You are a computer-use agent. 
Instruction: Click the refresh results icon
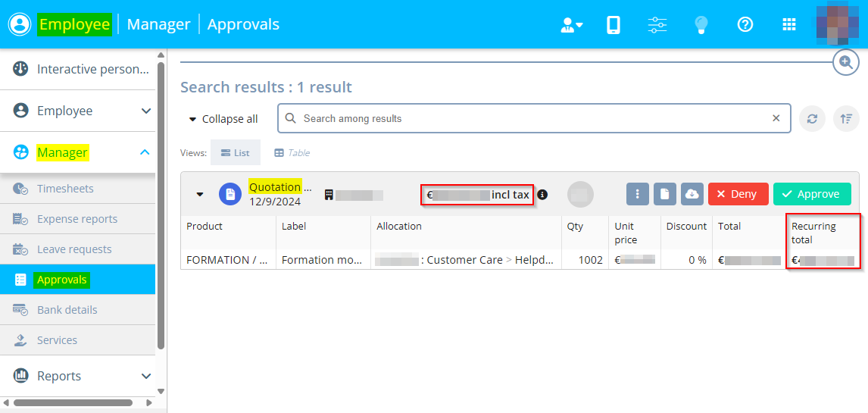click(812, 119)
